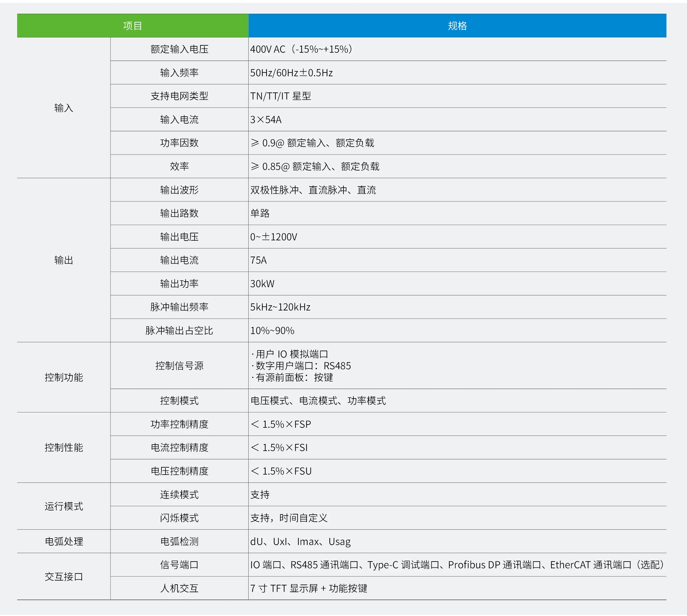Select the 5kHz~120kHz pulse frequency value
The image size is (687, 616).
coord(280,307)
